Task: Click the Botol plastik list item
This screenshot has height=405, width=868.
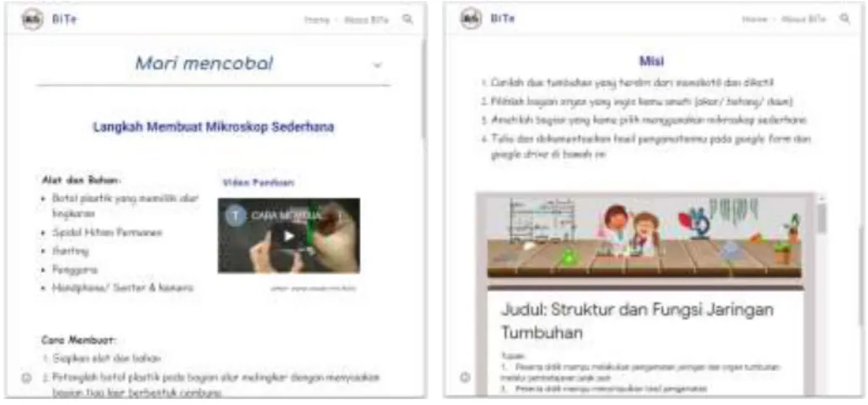Action: (125, 205)
